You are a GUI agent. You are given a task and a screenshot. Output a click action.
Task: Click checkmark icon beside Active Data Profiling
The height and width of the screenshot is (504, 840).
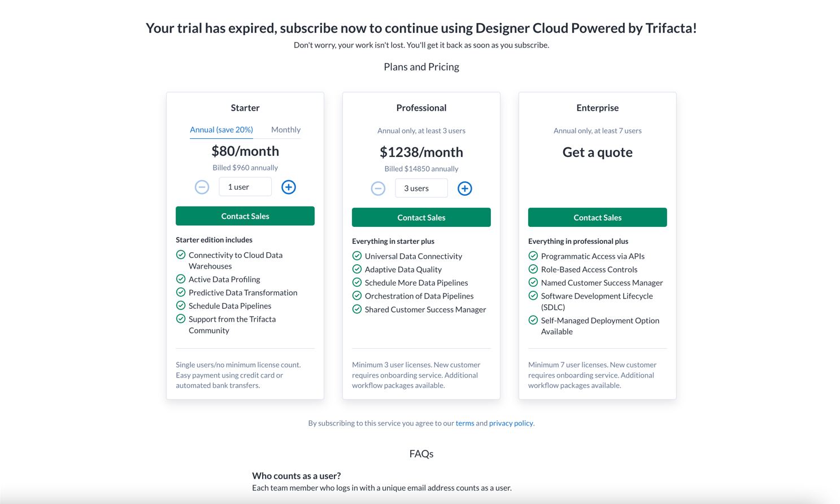click(x=181, y=279)
